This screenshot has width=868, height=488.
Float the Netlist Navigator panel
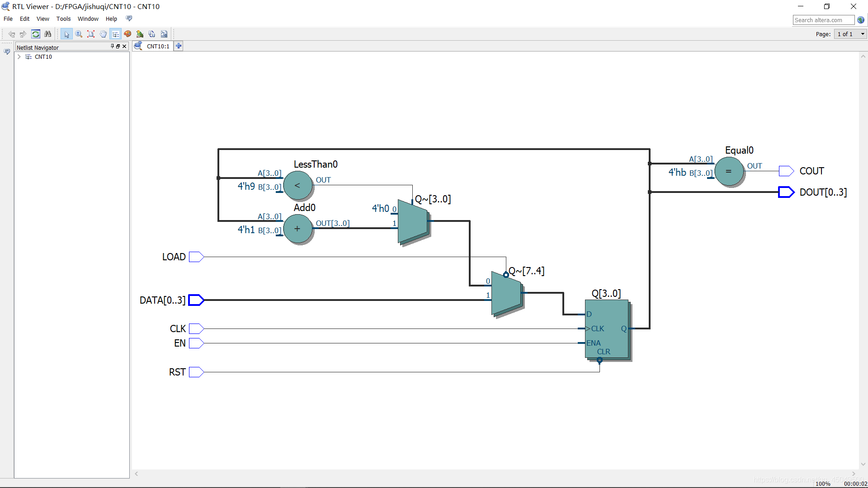pyautogui.click(x=118, y=46)
